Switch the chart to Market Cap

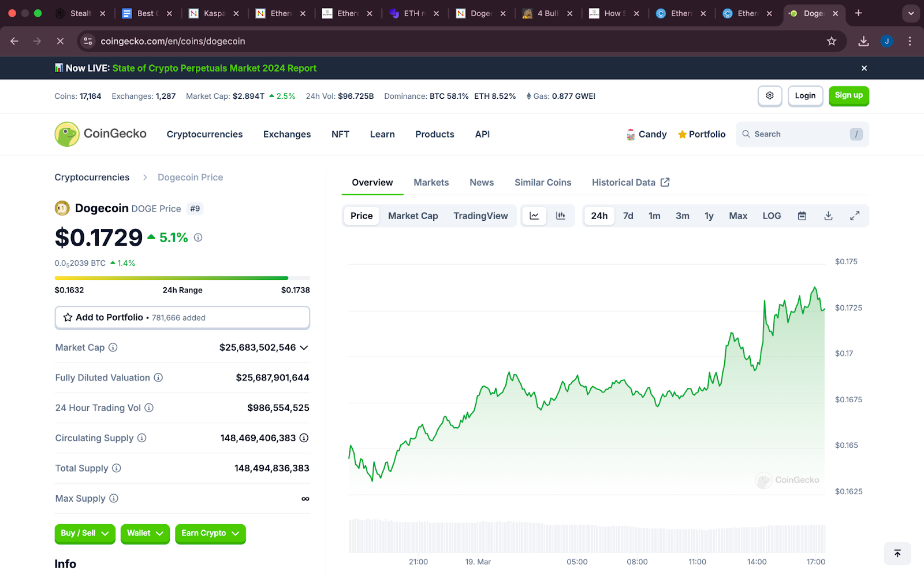(413, 216)
